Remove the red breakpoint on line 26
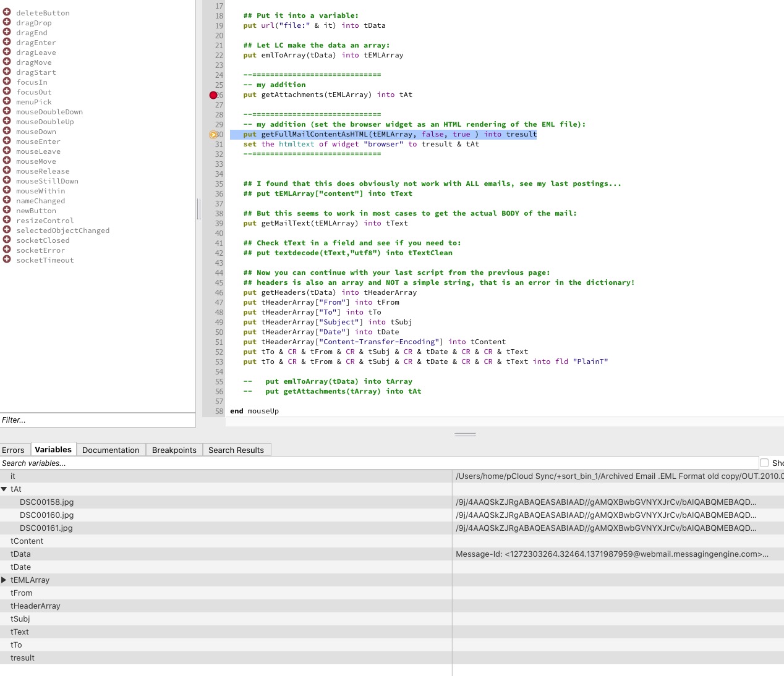This screenshot has height=676, width=784. pyautogui.click(x=213, y=95)
